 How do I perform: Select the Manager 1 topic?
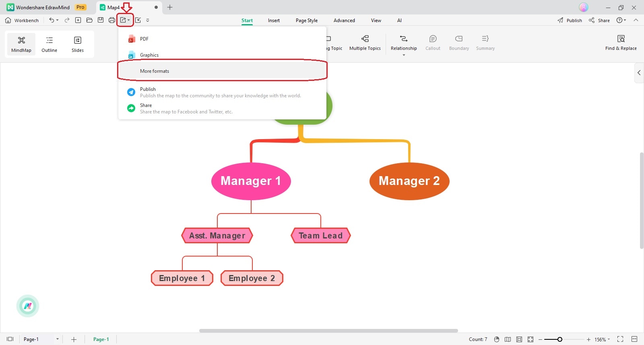(251, 181)
